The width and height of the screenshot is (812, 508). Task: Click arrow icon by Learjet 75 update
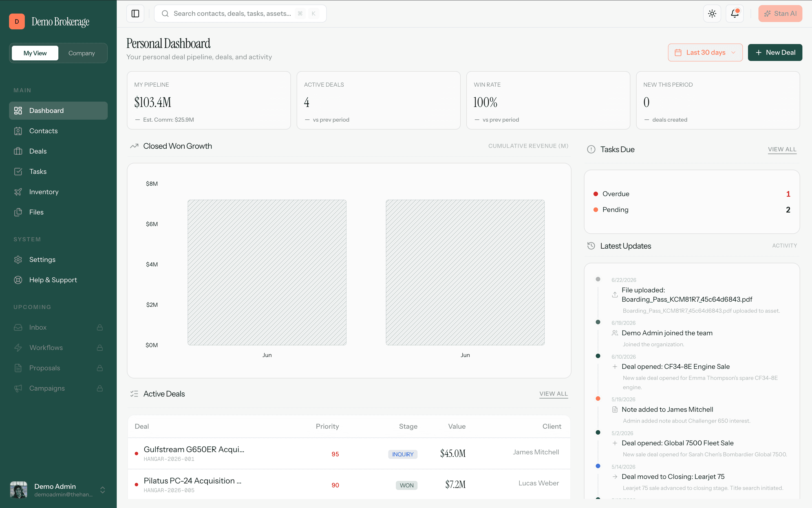[x=615, y=477]
